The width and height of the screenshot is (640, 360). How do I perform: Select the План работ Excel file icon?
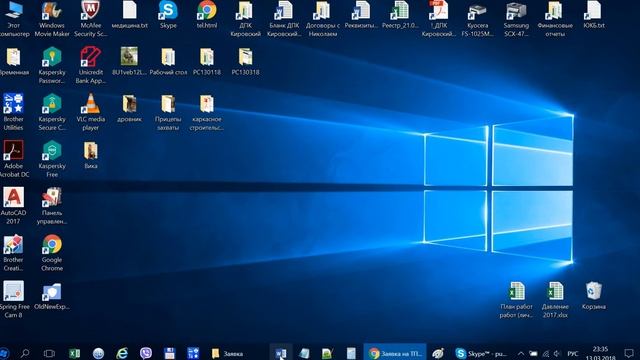(516, 300)
